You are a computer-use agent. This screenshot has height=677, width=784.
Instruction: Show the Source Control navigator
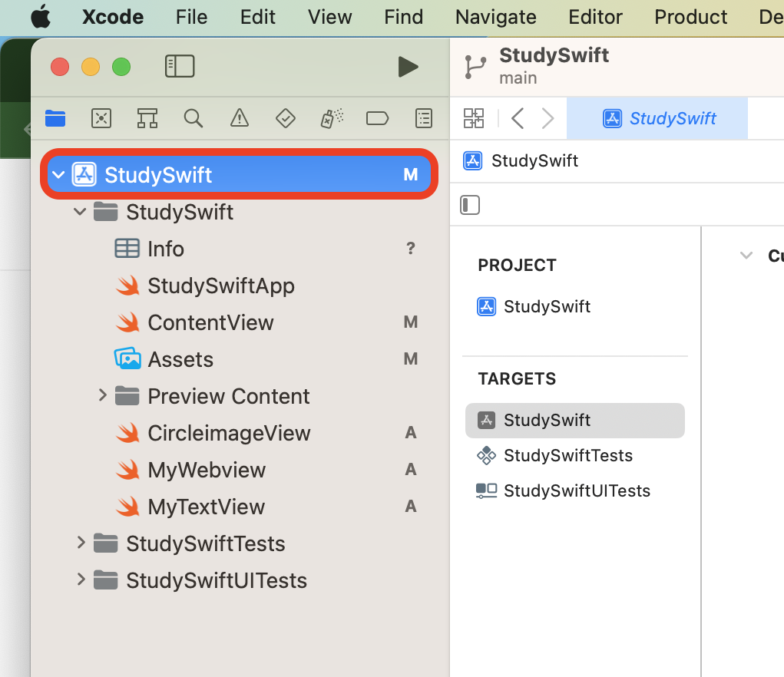coord(101,118)
